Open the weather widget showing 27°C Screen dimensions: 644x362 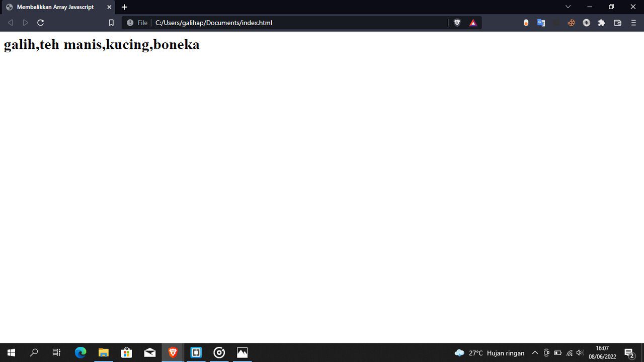pyautogui.click(x=490, y=353)
